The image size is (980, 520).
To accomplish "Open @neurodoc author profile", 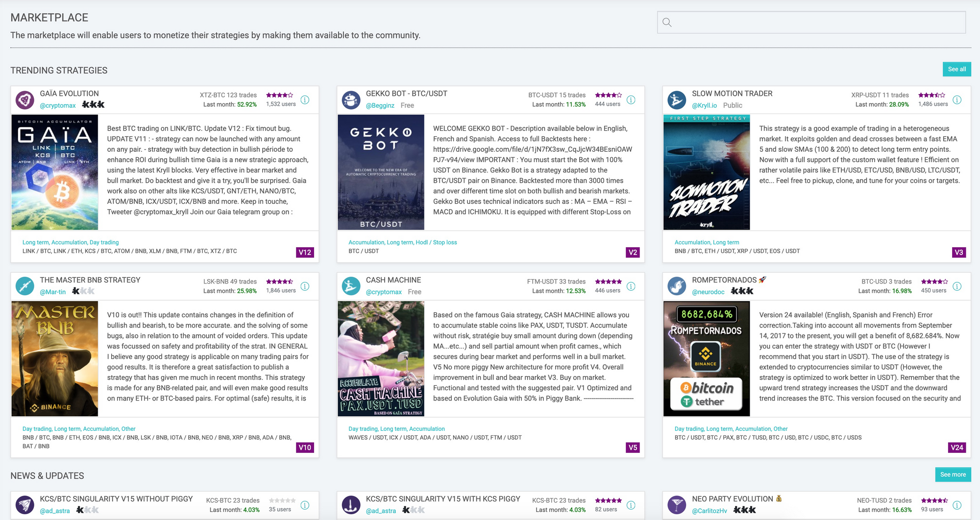I will 708,292.
